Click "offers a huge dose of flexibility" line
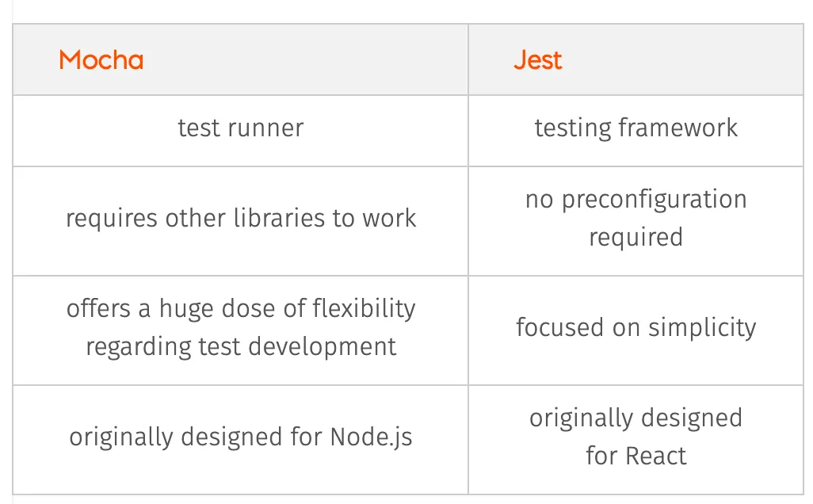Screen dimensions: 813x504 coord(241,308)
